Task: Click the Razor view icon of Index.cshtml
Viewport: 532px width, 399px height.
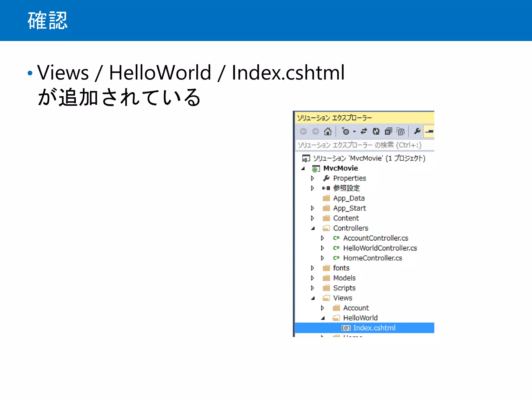Action: pyautogui.click(x=346, y=328)
